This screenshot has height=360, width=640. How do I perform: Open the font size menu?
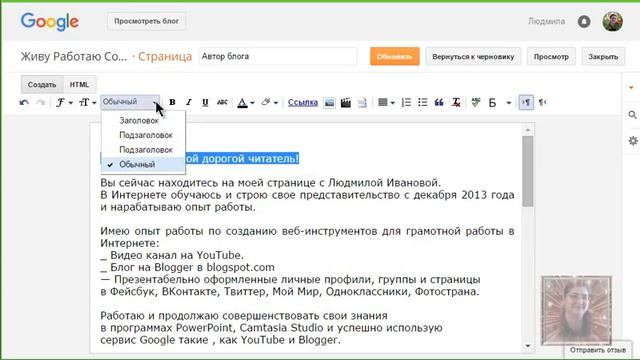[x=87, y=102]
